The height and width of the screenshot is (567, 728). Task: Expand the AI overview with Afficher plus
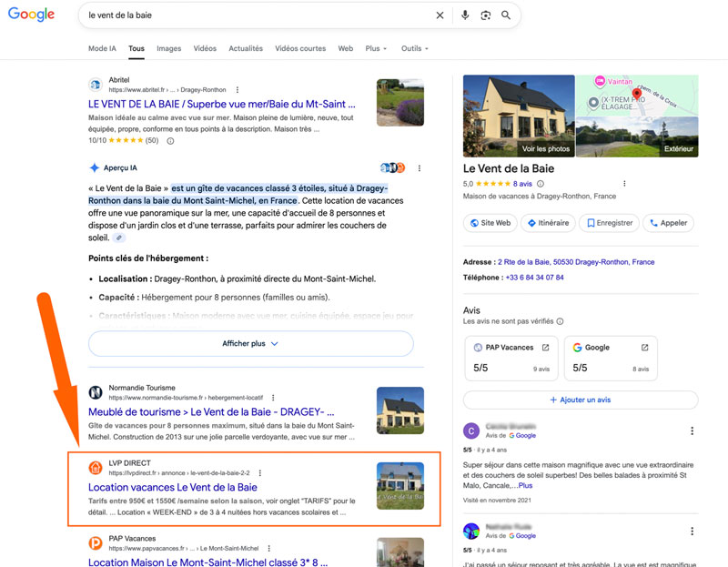[x=249, y=343]
